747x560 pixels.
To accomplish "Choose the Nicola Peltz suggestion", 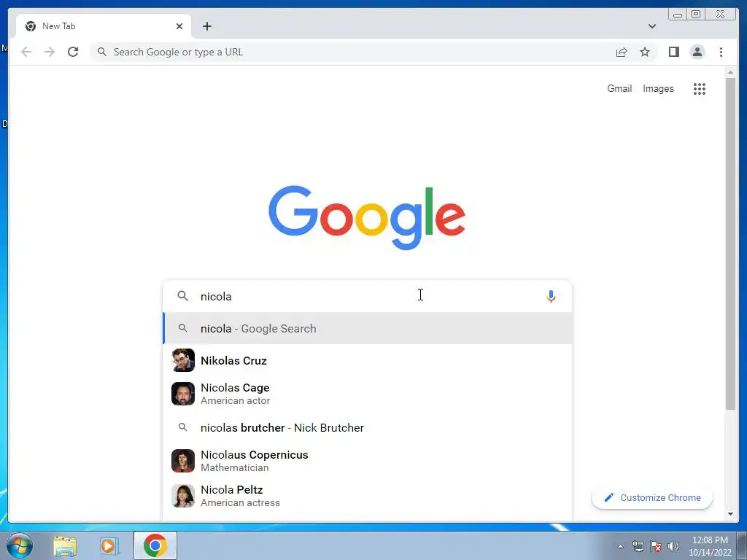I will pos(368,496).
